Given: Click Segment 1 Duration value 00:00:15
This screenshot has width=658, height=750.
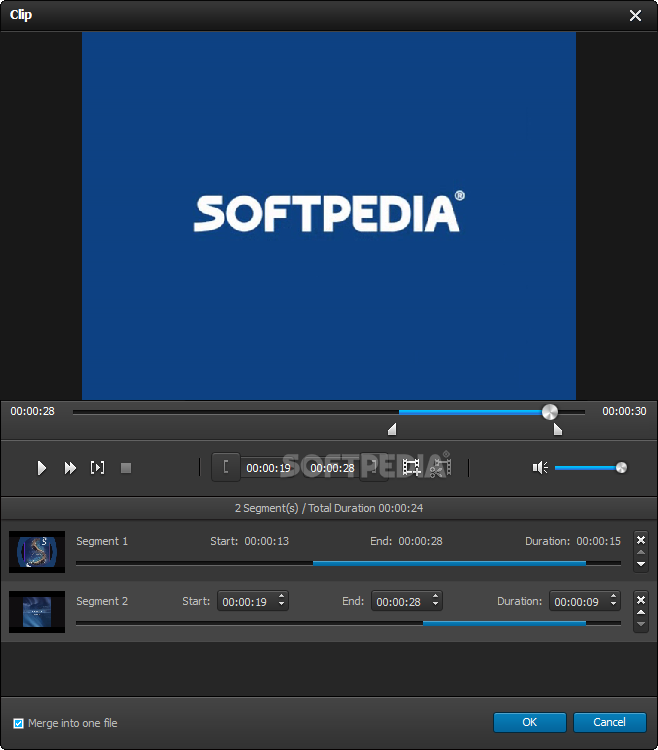Looking at the screenshot, I should (598, 541).
